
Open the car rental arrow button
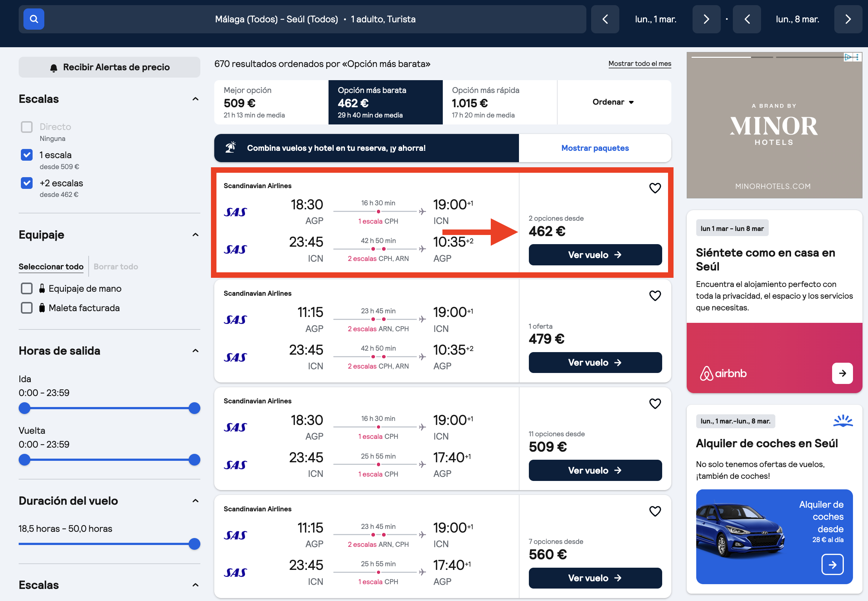pyautogui.click(x=832, y=564)
